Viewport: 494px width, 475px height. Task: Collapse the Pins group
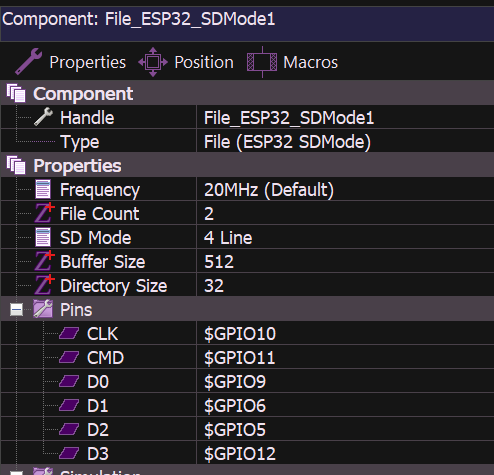16,310
